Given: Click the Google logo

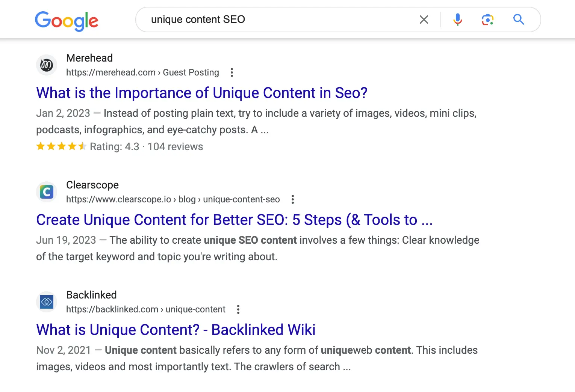Looking at the screenshot, I should tap(67, 21).
